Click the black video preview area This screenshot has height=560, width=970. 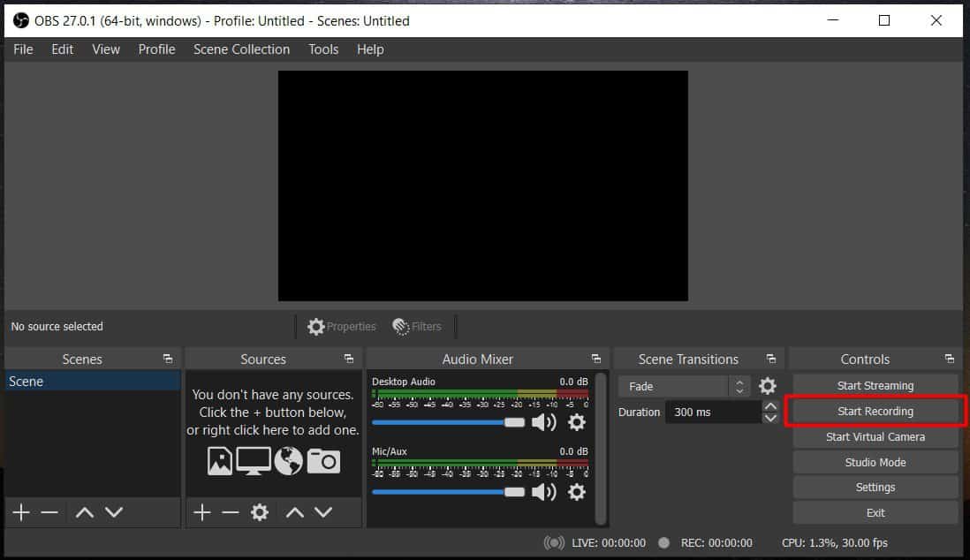[x=482, y=185]
